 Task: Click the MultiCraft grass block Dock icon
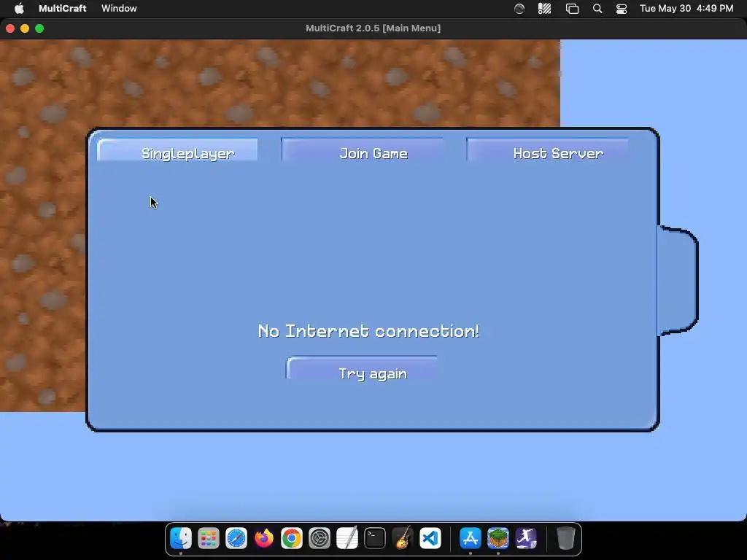coord(498,539)
